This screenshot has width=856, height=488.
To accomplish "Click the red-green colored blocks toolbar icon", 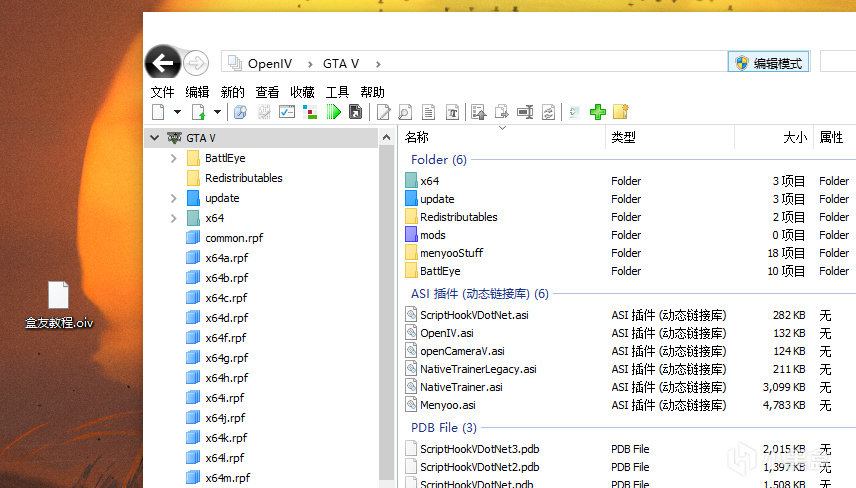I will coord(310,112).
